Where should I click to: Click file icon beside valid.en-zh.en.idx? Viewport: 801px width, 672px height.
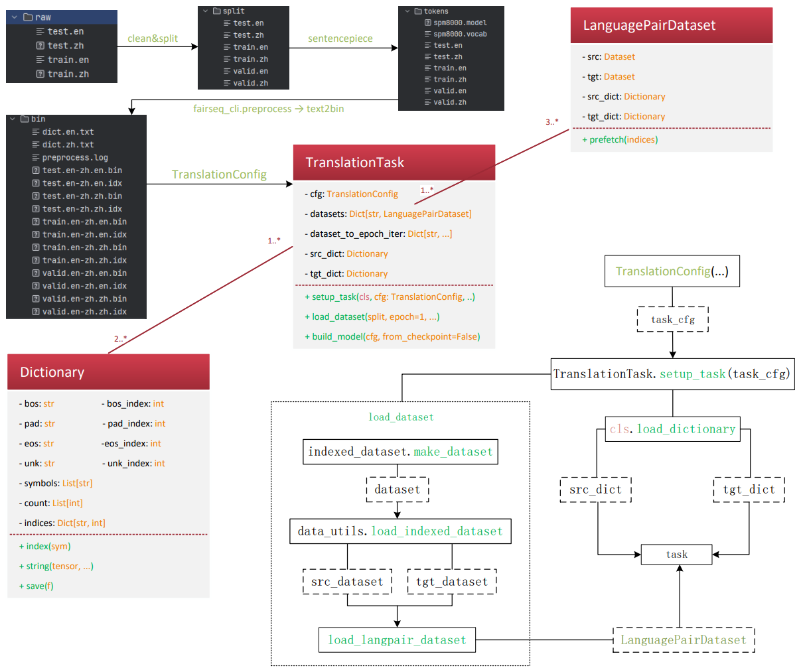(36, 286)
